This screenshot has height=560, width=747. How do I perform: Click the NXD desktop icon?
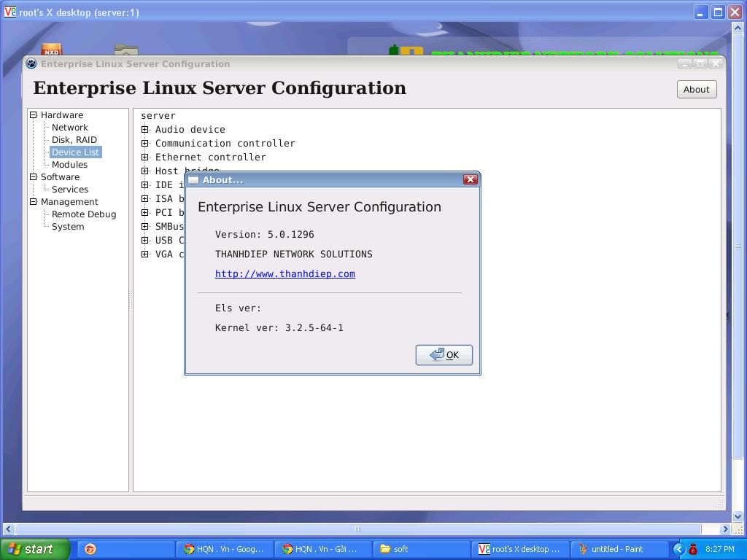click(x=51, y=51)
